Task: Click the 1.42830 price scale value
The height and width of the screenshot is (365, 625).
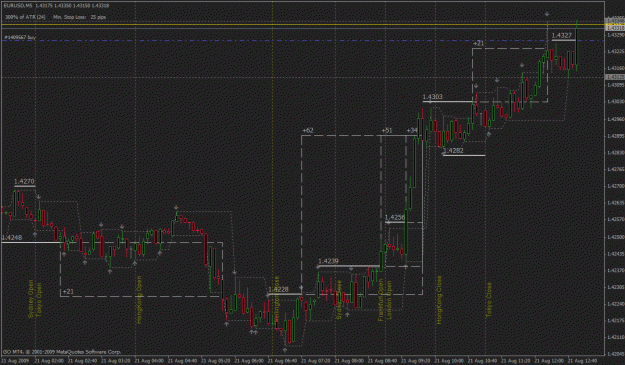Action: coord(615,153)
